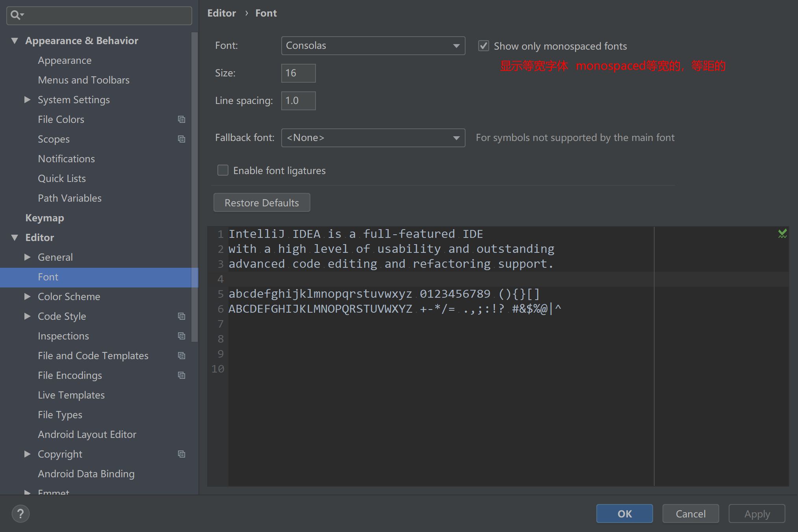Click the project-level icon next to Scopes
This screenshot has height=532, width=798.
pyautogui.click(x=182, y=139)
